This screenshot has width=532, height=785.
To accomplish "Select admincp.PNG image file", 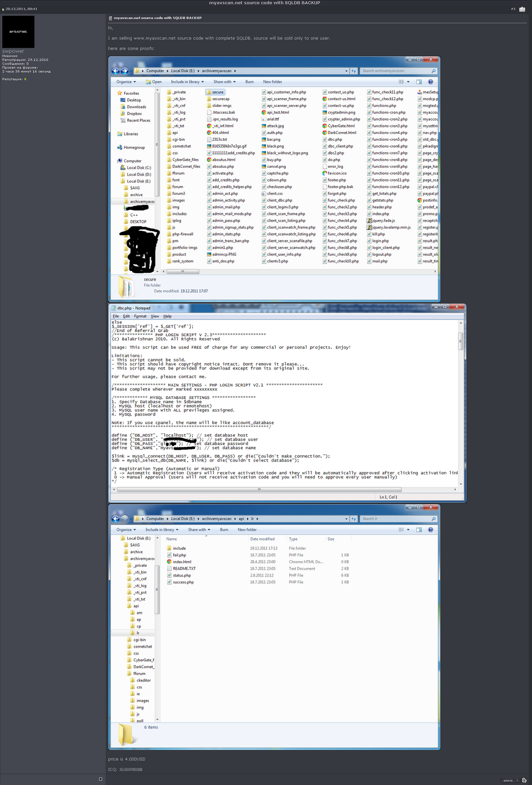I will 222,255.
